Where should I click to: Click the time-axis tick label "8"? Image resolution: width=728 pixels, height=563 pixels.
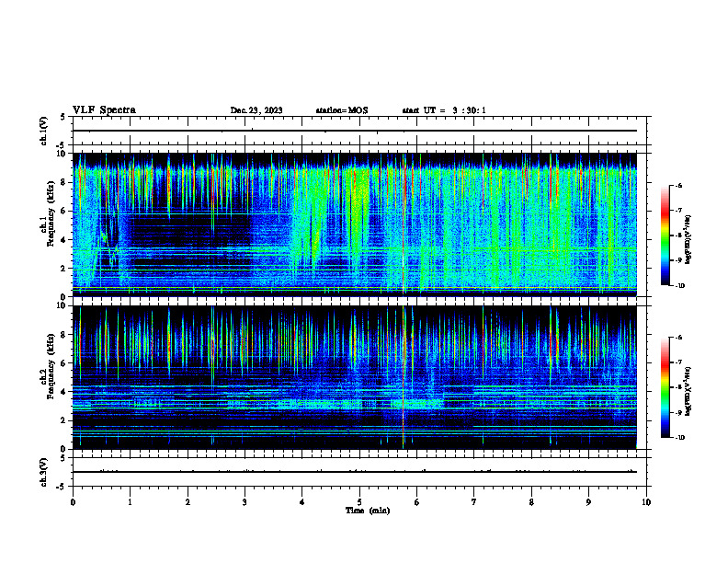coord(531,502)
